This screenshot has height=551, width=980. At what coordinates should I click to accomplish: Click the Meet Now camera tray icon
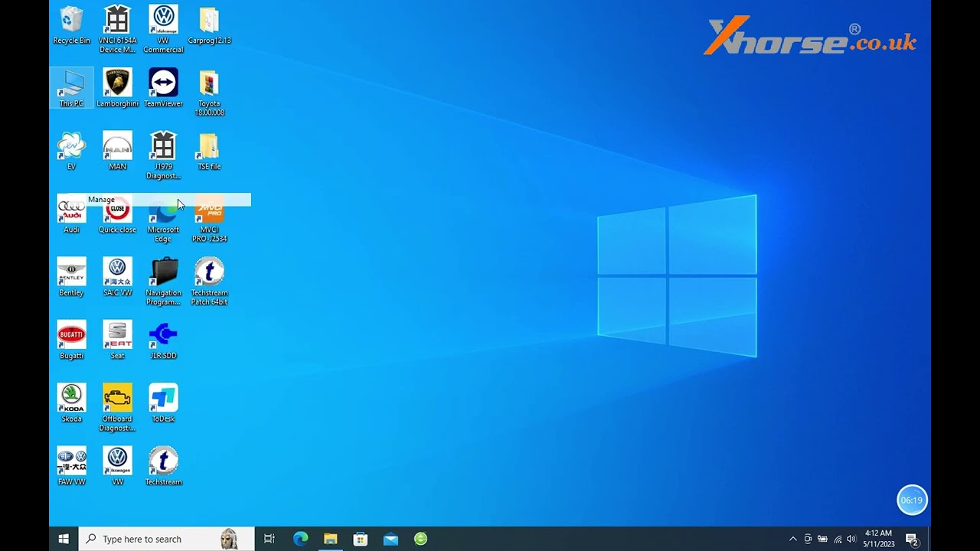coord(808,539)
